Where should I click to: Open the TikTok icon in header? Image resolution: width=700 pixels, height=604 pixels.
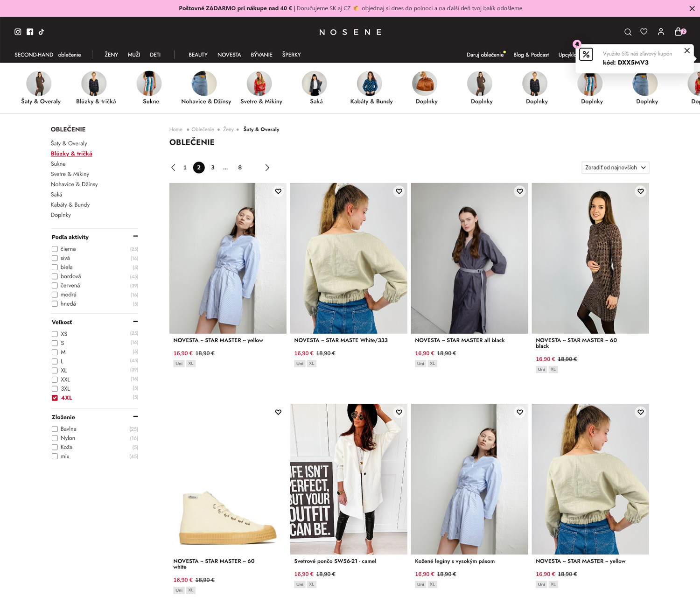tap(42, 32)
